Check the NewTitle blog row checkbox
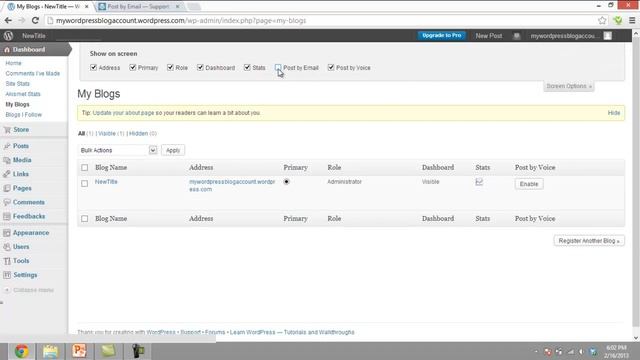This screenshot has width=640, height=360. coord(84,184)
